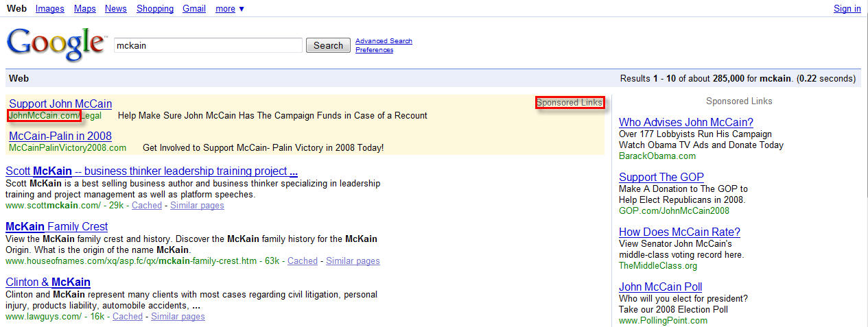Switch to Images search
The height and width of the screenshot is (327, 868).
pyautogui.click(x=49, y=9)
